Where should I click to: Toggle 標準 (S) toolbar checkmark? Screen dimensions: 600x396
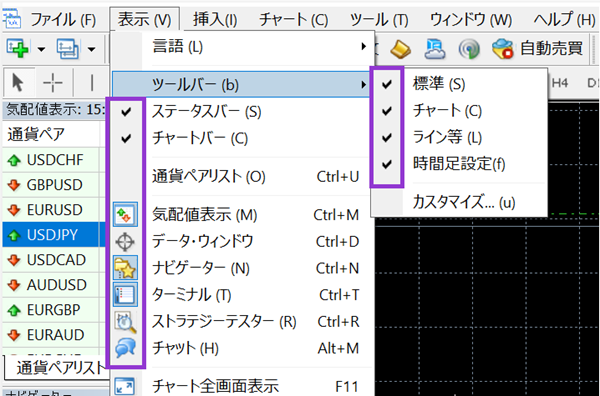(x=387, y=84)
